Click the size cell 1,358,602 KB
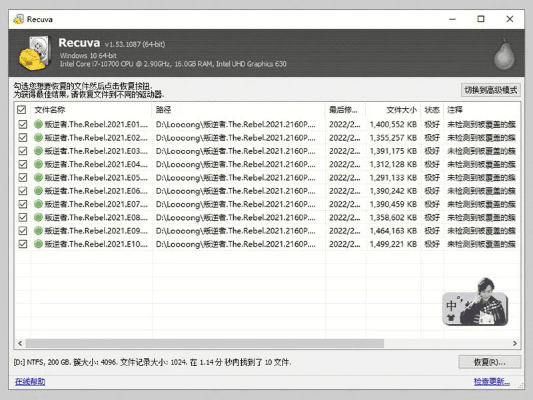The width and height of the screenshot is (533, 400). 393,218
